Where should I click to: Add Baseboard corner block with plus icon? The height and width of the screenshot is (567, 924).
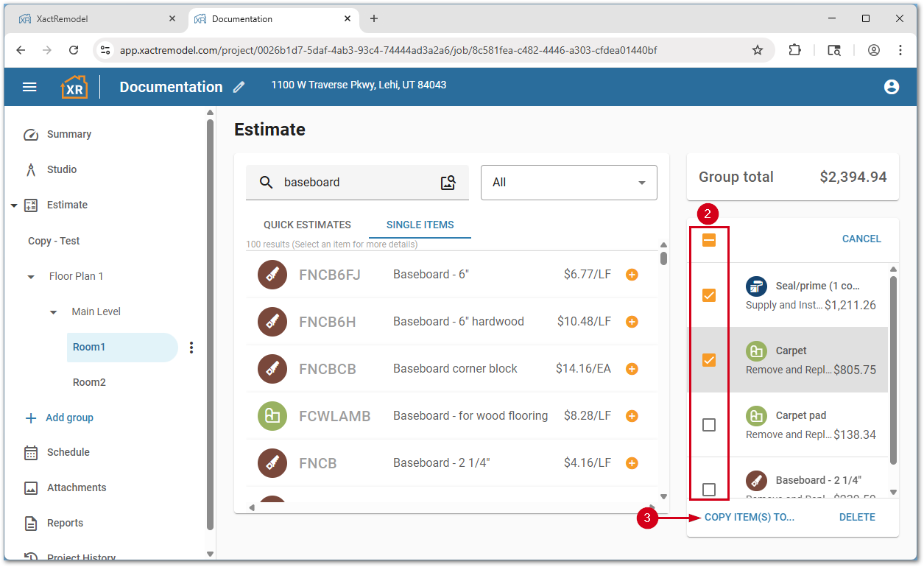tap(631, 369)
